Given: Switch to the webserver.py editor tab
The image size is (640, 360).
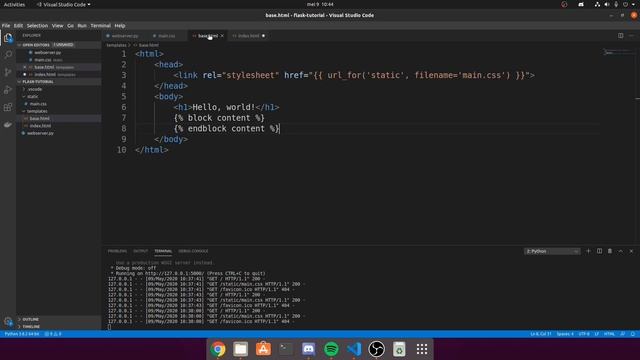Looking at the screenshot, I should [124, 36].
